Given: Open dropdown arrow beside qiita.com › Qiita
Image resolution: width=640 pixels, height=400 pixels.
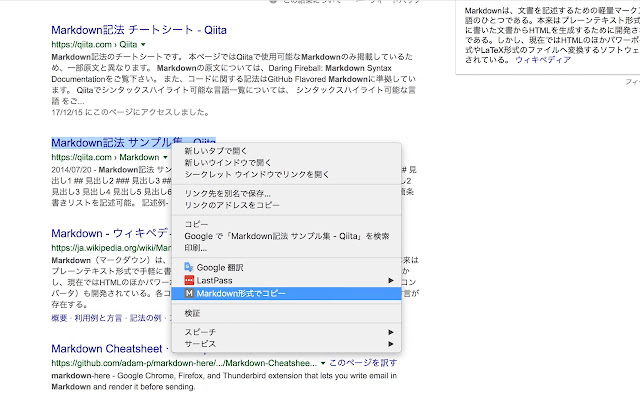Looking at the screenshot, I should 143,44.
